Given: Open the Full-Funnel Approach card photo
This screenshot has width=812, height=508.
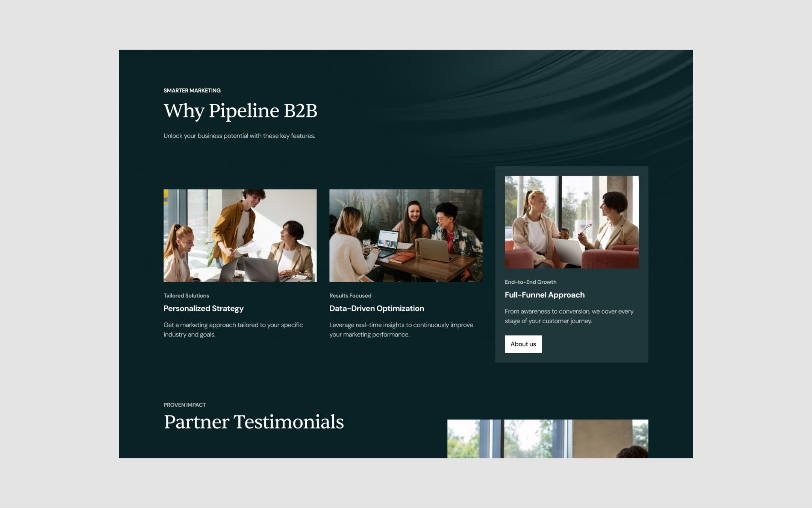Looking at the screenshot, I should 571,222.
